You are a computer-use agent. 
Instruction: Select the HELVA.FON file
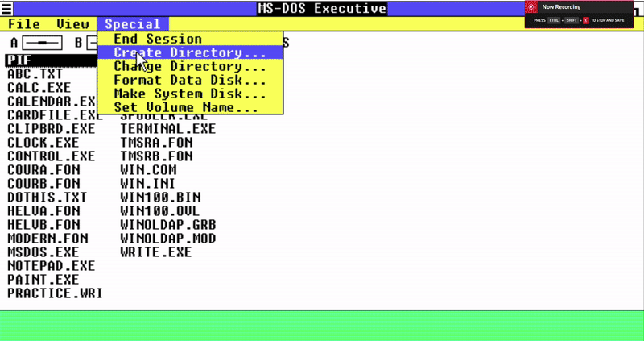(x=43, y=211)
